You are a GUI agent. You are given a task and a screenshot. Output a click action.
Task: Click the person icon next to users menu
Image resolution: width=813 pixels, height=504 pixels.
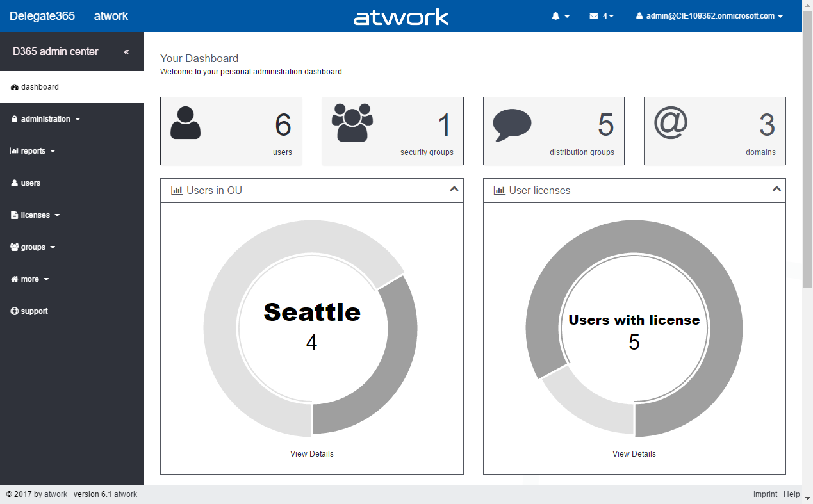pos(14,183)
